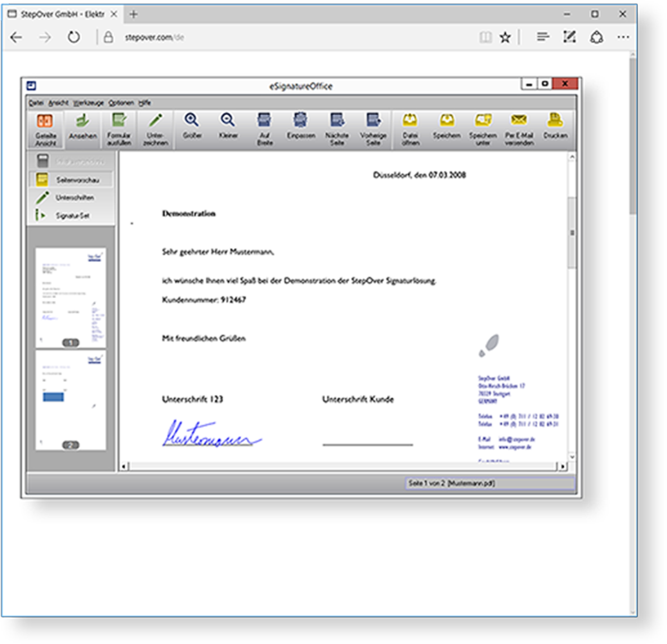Click the eSignatureOffice app icon in title bar
The image size is (667, 644).
[32, 86]
